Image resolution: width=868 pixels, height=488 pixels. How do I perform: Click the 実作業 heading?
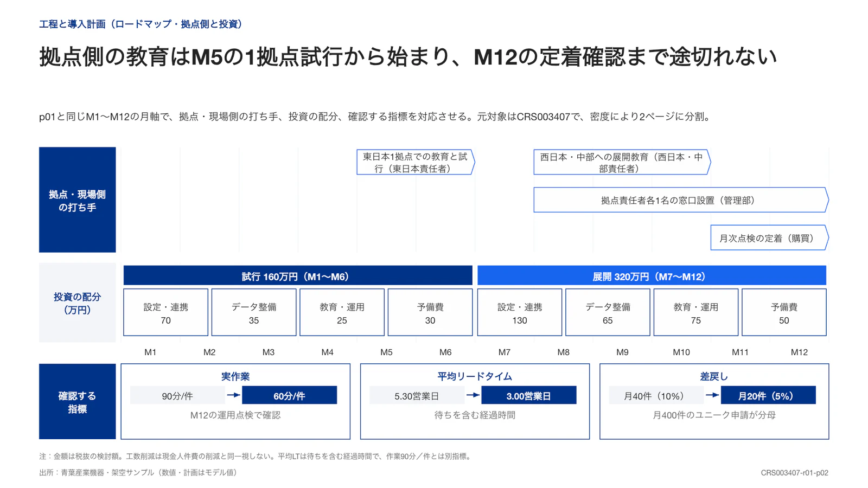click(x=235, y=376)
